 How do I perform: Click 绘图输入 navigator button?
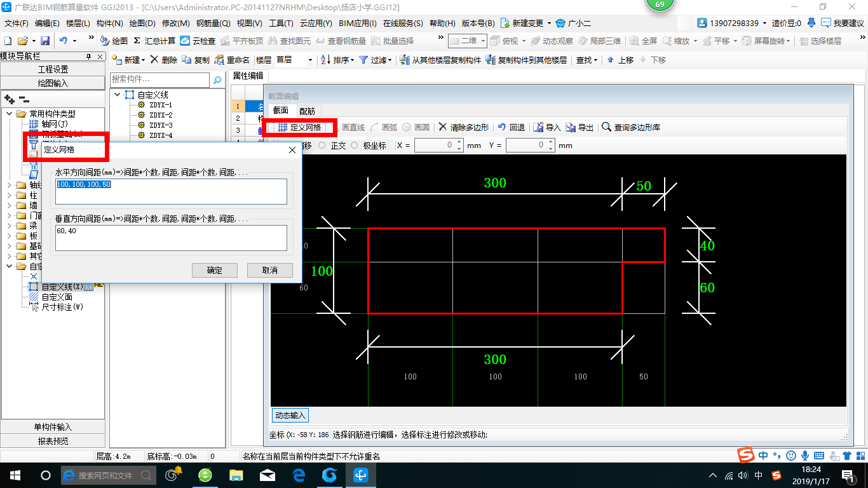(x=53, y=83)
